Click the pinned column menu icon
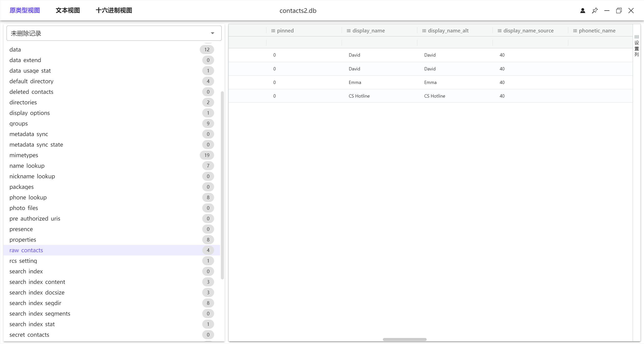This screenshot has width=644, height=344. tap(273, 31)
